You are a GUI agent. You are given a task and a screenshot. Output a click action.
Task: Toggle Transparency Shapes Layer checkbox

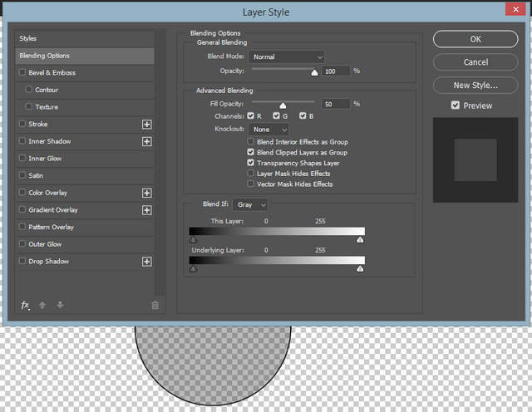tap(251, 163)
